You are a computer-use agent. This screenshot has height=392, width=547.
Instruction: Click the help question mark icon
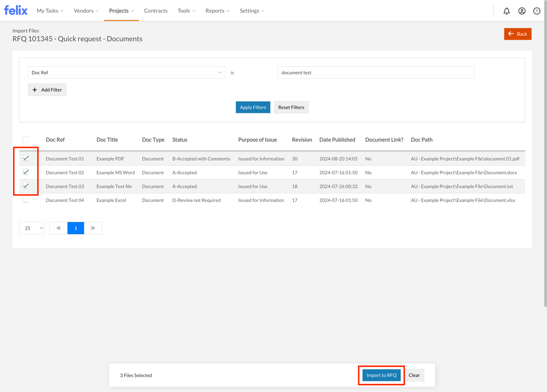[537, 11]
